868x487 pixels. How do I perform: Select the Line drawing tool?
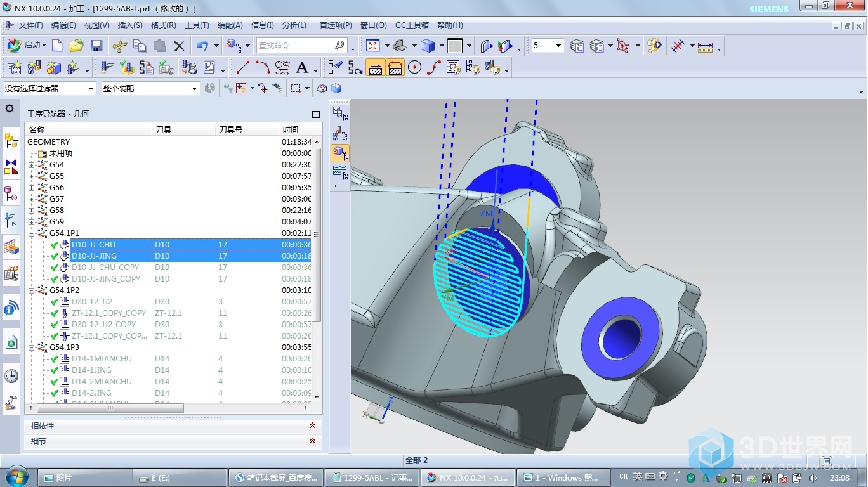[242, 67]
